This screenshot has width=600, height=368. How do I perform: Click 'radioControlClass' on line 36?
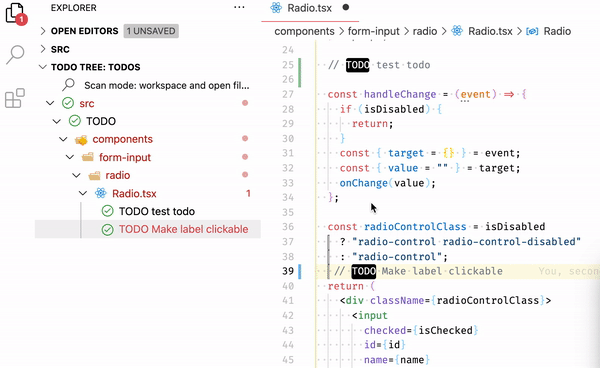[415, 227]
